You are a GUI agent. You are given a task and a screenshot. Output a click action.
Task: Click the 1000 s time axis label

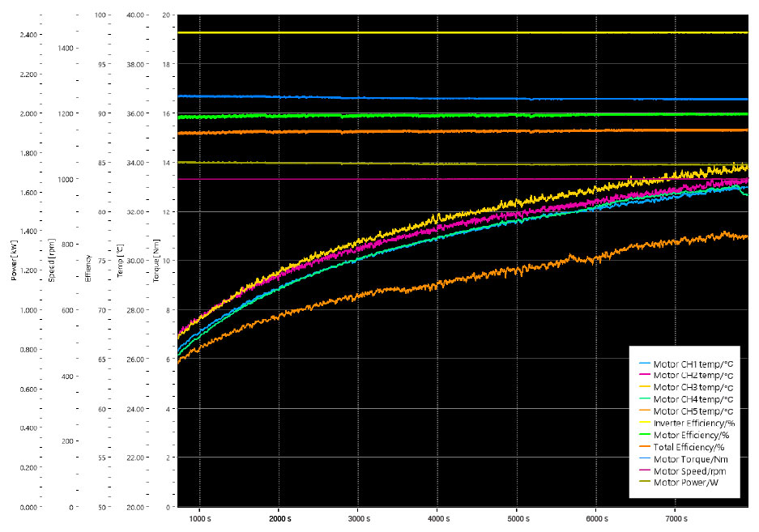coord(199,517)
